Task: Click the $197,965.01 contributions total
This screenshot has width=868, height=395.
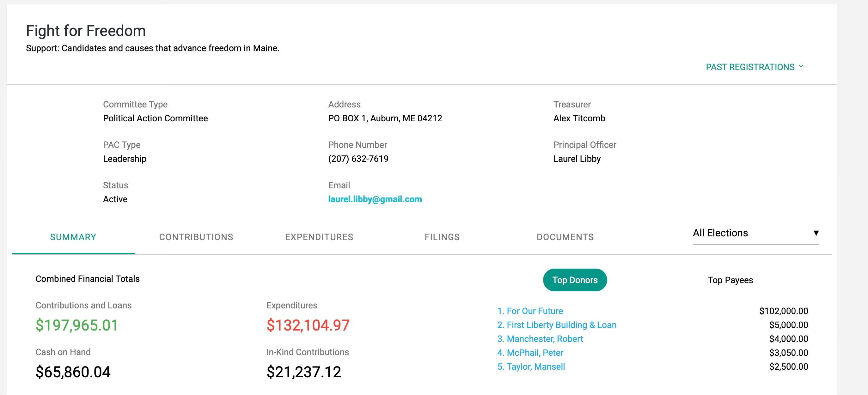Action: (x=77, y=325)
